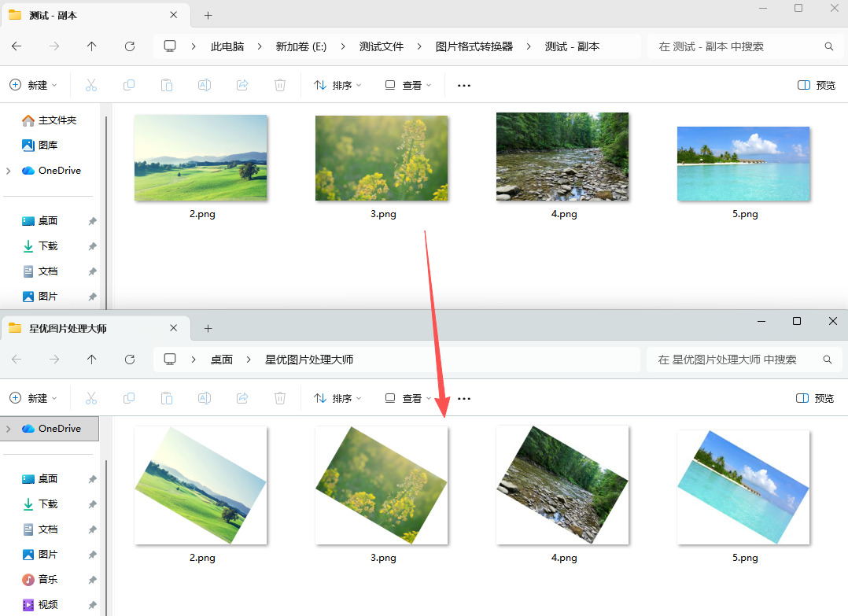Select 2.png thumbnail in top window
Image resolution: width=848 pixels, height=616 pixels.
[201, 157]
